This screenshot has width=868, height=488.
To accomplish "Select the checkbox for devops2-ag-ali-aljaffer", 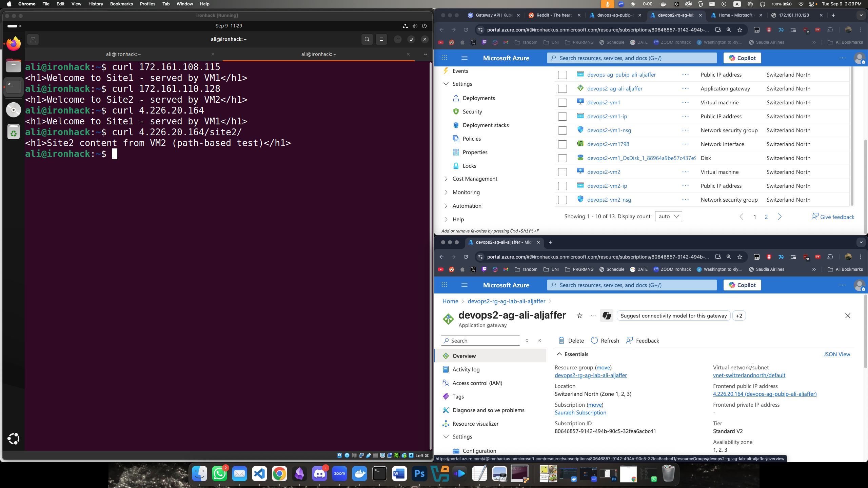I will point(562,88).
